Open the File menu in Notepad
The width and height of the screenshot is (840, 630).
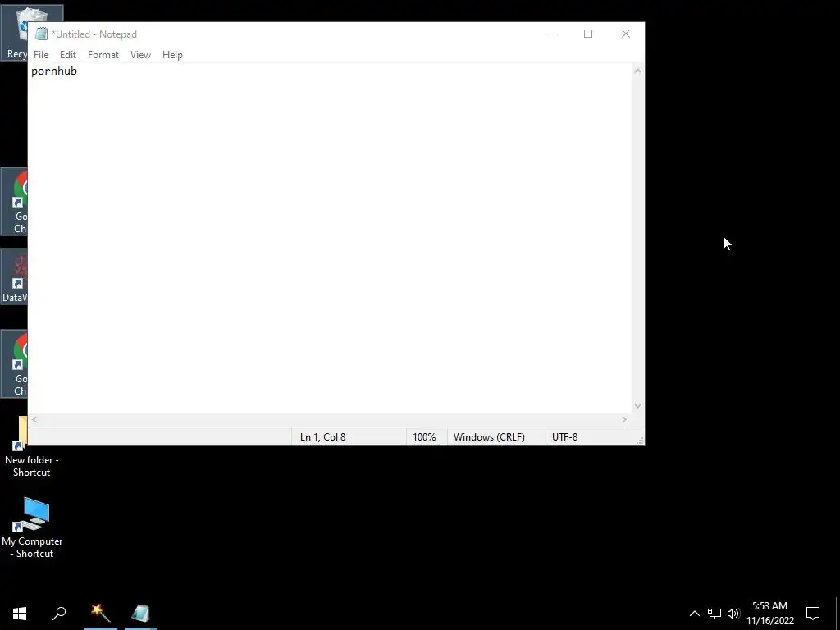[41, 55]
